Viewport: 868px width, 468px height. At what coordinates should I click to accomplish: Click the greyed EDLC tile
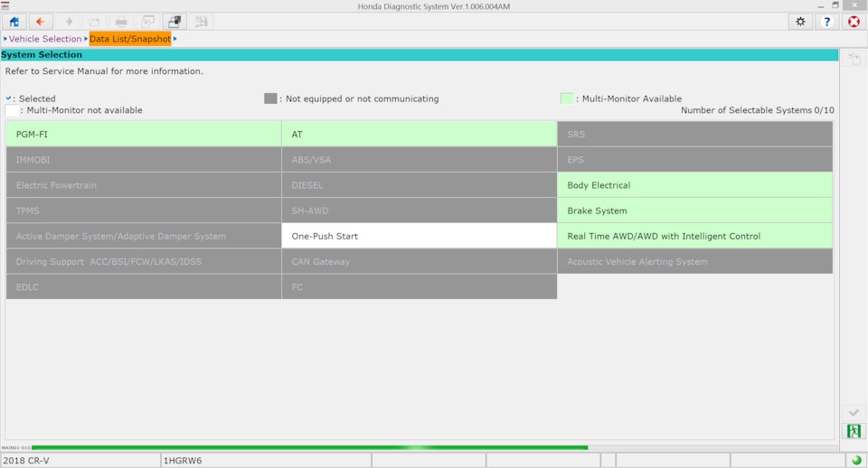click(x=144, y=287)
